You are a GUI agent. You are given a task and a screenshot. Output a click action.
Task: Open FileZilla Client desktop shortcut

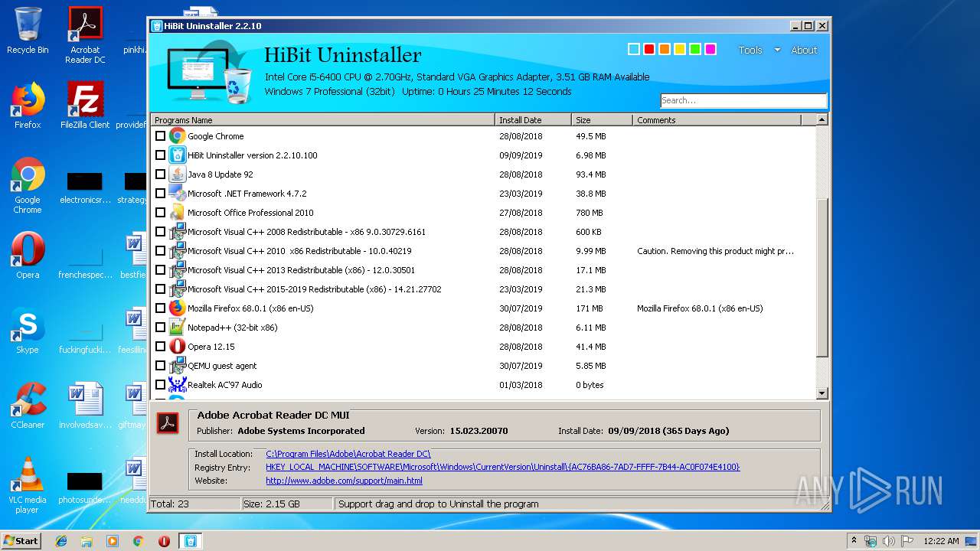pos(85,106)
